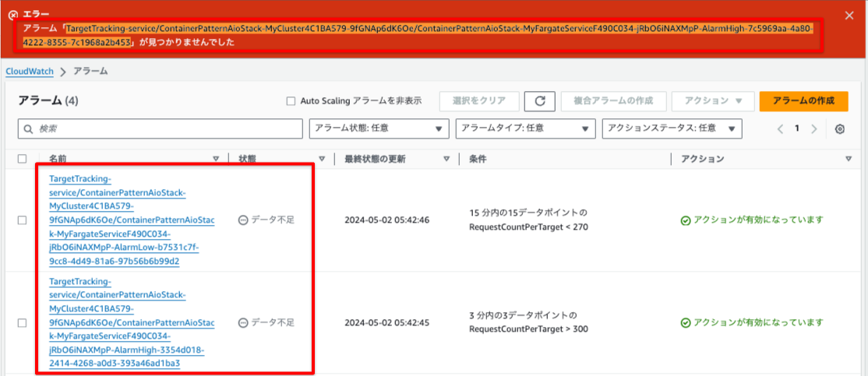Go to next page with right chevron
This screenshot has width=868, height=376.
point(813,128)
